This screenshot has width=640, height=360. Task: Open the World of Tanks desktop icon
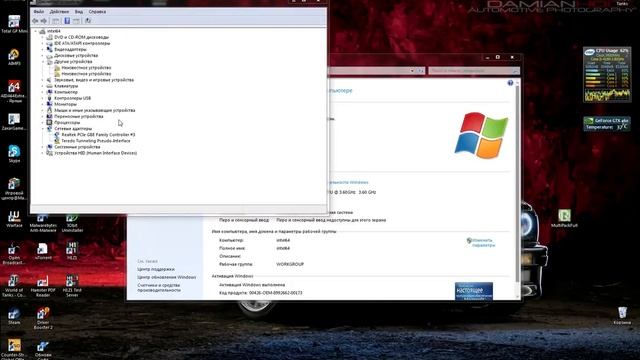14,285
